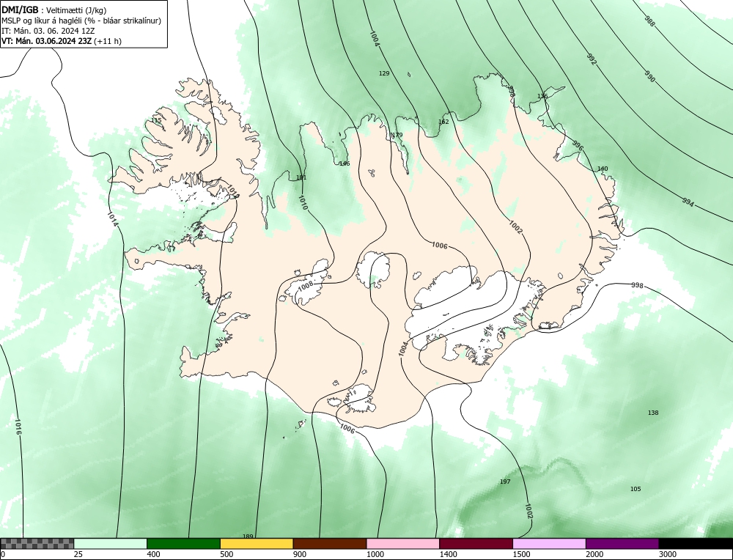Image resolution: width=733 pixels, height=560 pixels.
Task: Click the '400' legend scale label
Action: click(x=153, y=554)
